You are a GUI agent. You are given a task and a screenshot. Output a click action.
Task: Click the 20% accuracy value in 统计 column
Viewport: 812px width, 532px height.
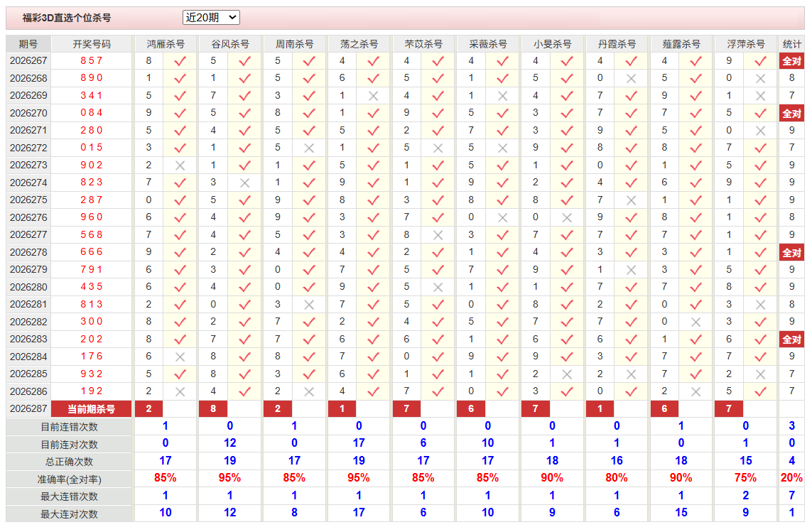point(792,478)
